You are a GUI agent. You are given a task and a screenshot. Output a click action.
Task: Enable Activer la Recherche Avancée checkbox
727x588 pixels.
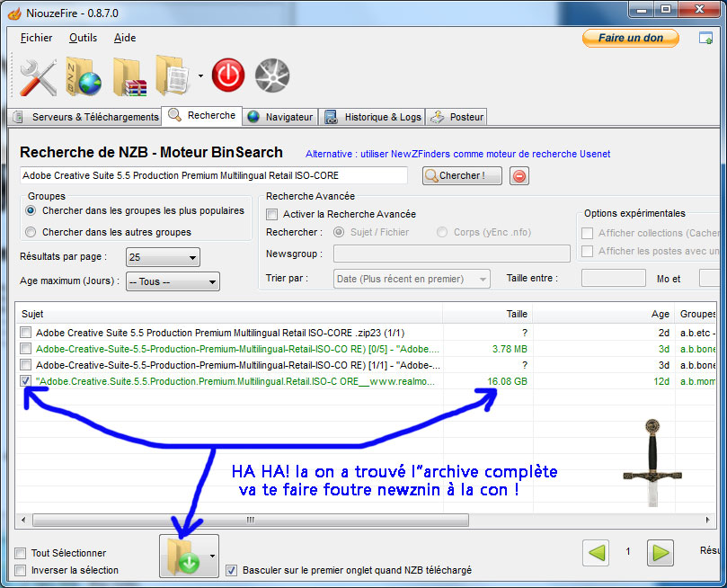click(272, 214)
